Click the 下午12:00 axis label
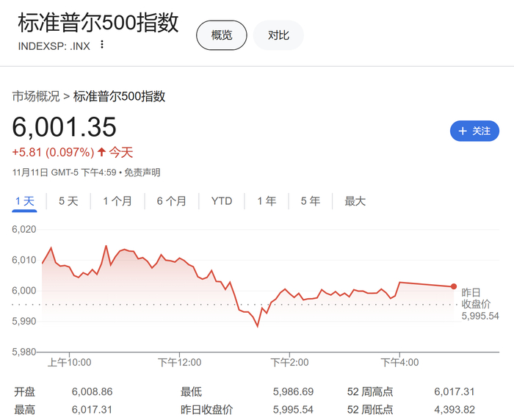The width and height of the screenshot is (514, 420). point(180,362)
